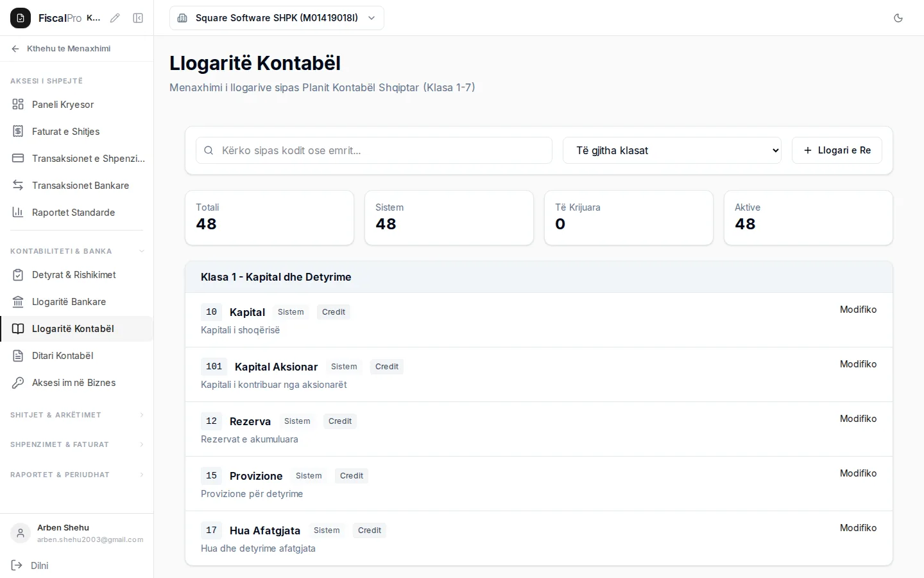Open Aksesi im në Biznes key icon
This screenshot has height=578, width=924.
point(18,382)
